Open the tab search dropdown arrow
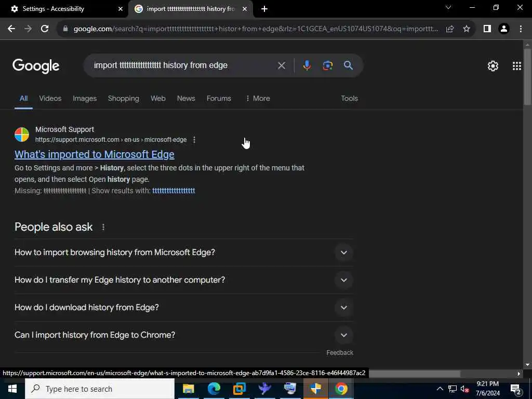This screenshot has height=399, width=532. 448,7
